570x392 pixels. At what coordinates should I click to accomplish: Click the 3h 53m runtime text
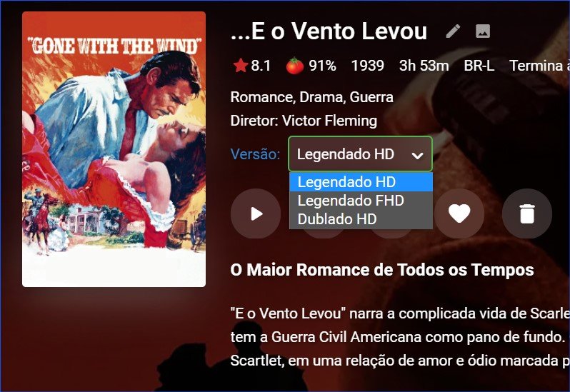click(x=424, y=66)
